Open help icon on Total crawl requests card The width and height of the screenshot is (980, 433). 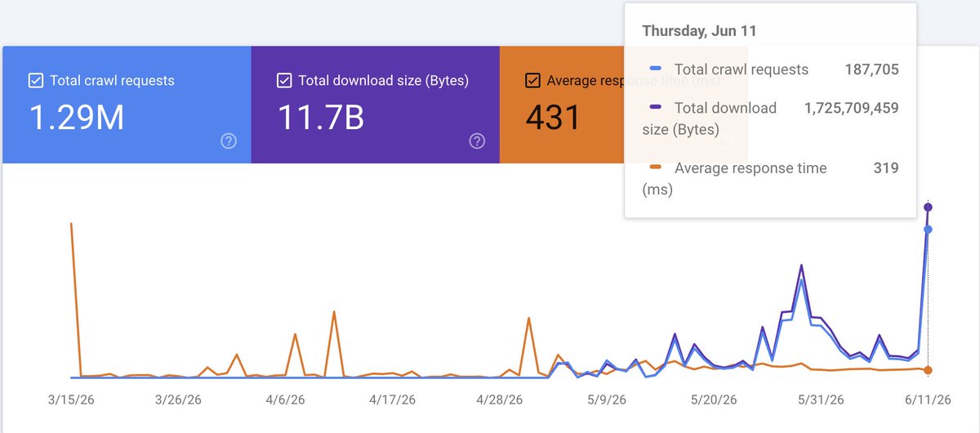[x=229, y=141]
